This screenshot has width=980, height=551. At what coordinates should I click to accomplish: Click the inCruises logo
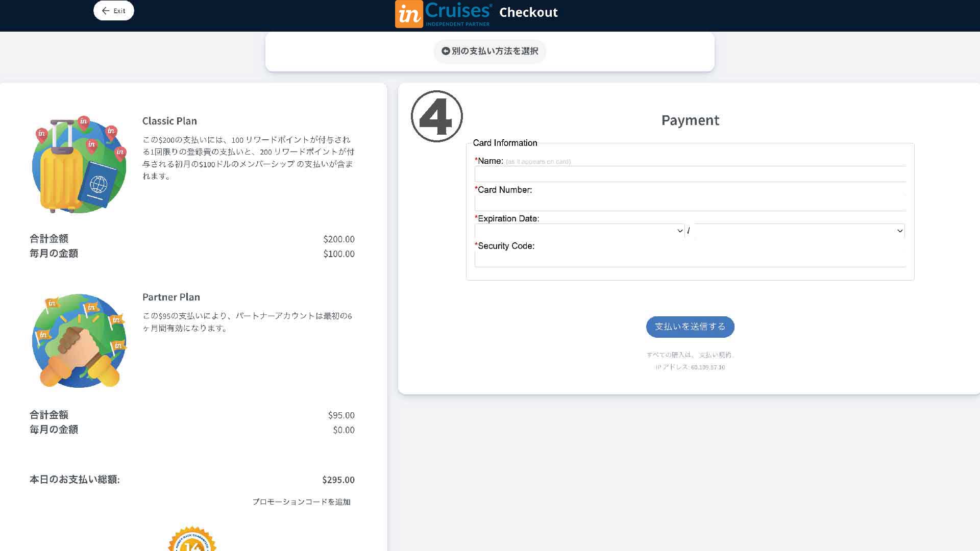tap(444, 14)
